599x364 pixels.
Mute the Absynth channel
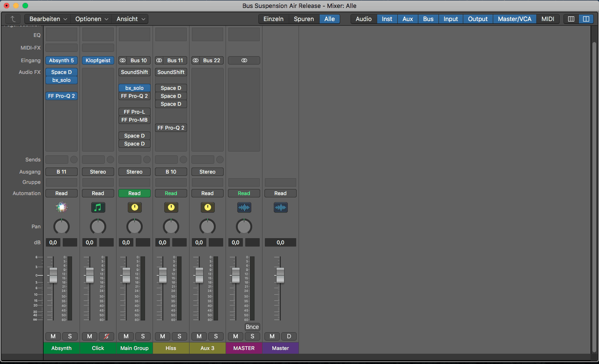(53, 336)
